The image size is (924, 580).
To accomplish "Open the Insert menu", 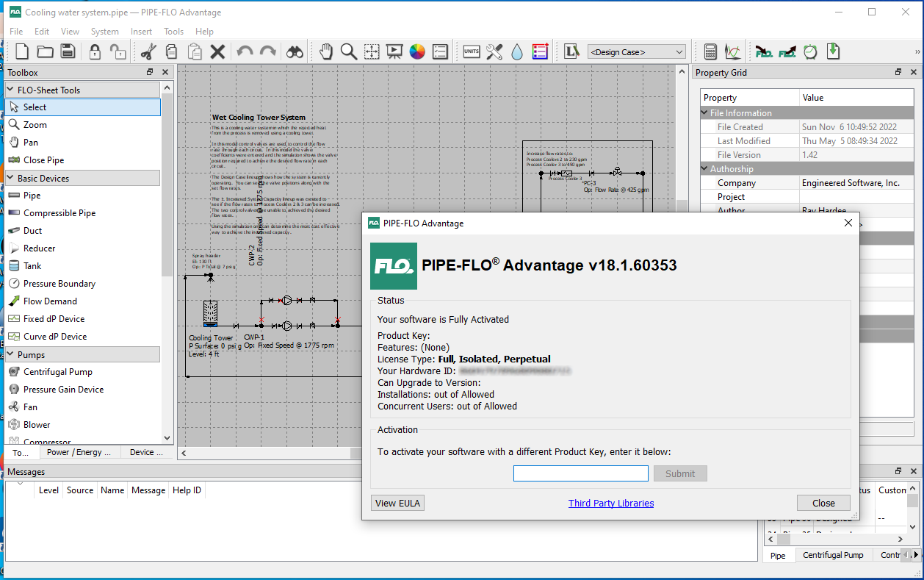I will click(x=141, y=32).
